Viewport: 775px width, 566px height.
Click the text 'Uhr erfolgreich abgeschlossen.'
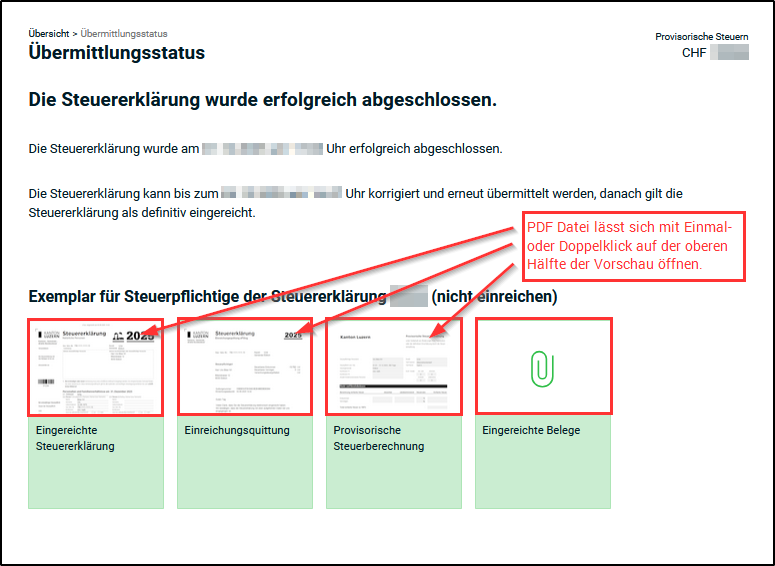[x=414, y=149]
